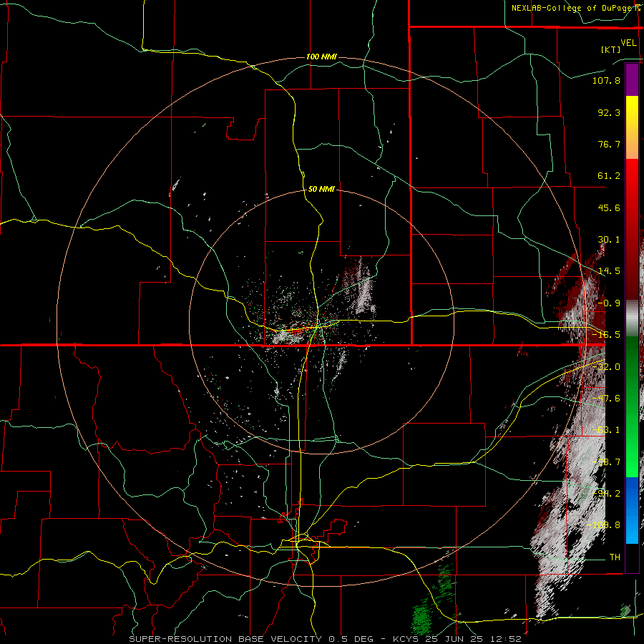This screenshot has width=644, height=644.
Task: Click the 14.5 velocity scale value
Action: click(x=609, y=271)
